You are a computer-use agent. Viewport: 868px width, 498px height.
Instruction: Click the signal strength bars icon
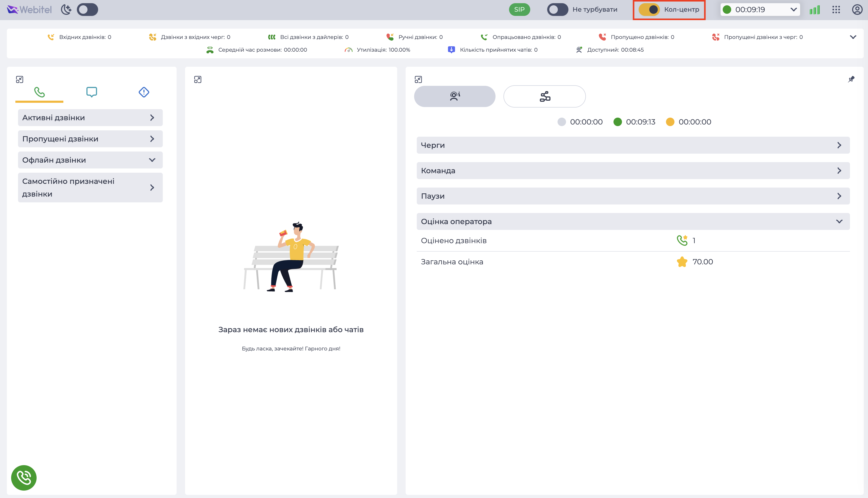pos(815,10)
